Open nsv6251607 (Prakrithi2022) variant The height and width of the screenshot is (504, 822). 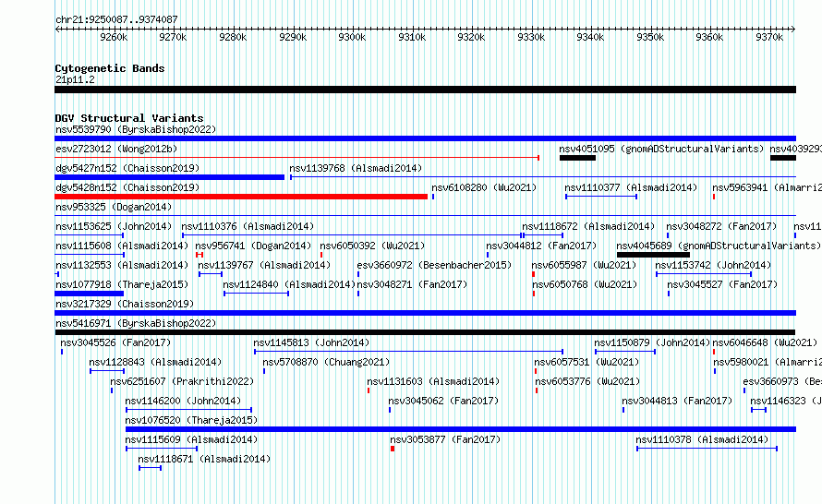point(182,381)
